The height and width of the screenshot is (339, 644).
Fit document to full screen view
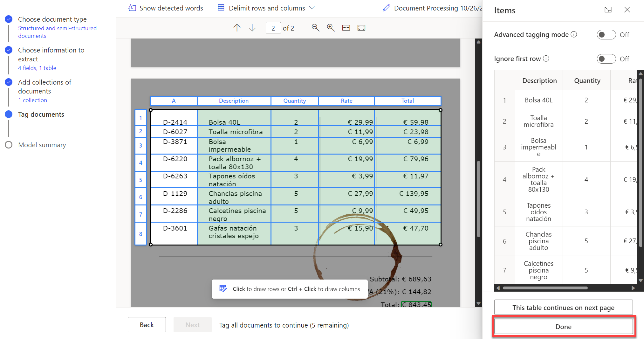(361, 28)
